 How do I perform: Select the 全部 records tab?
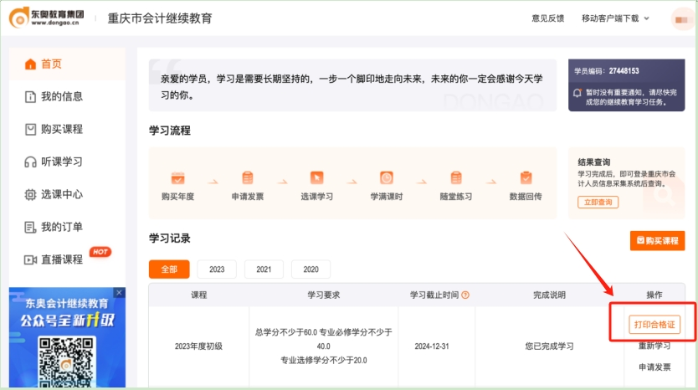[169, 269]
